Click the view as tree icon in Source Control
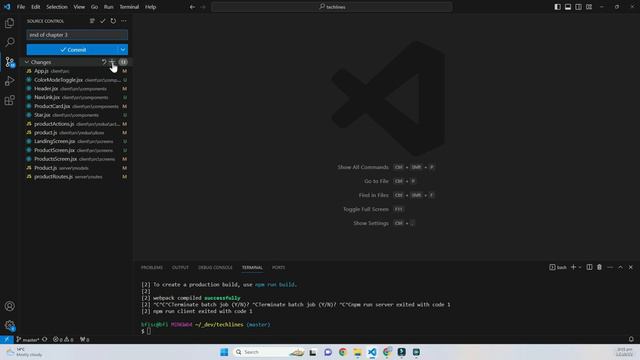 click(92, 21)
